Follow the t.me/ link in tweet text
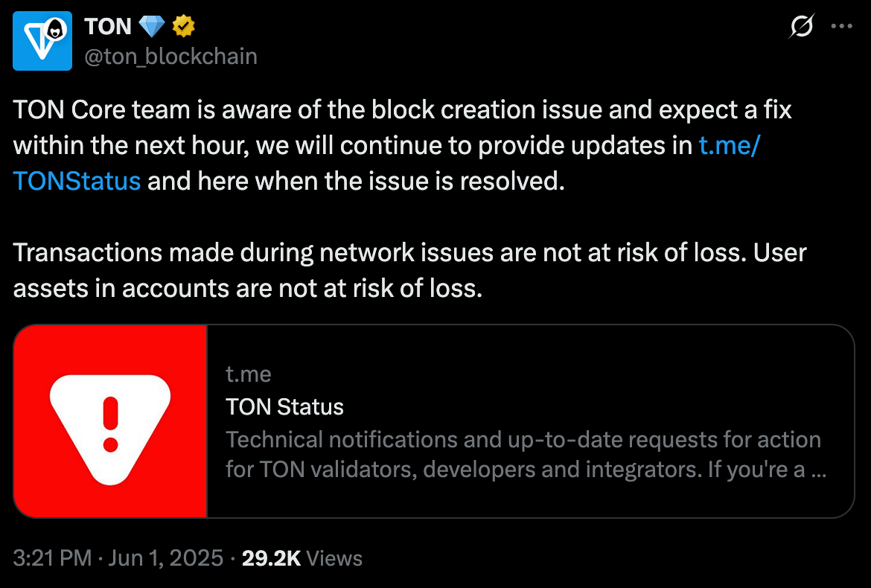 click(730, 145)
